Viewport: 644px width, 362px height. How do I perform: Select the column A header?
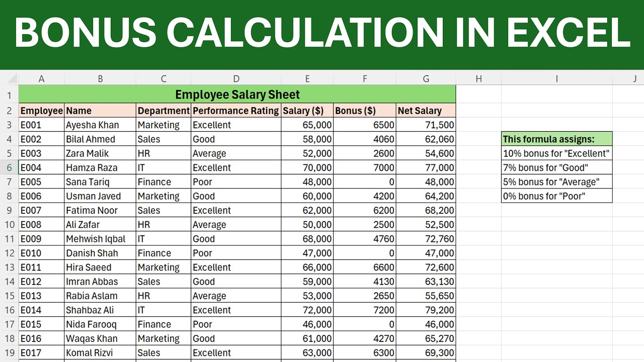(x=42, y=78)
